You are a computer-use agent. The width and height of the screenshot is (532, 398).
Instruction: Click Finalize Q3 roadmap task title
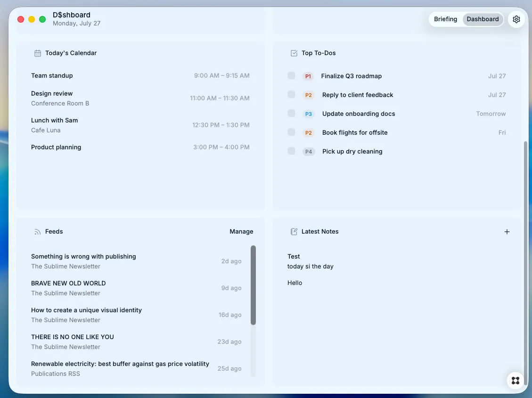coord(351,76)
